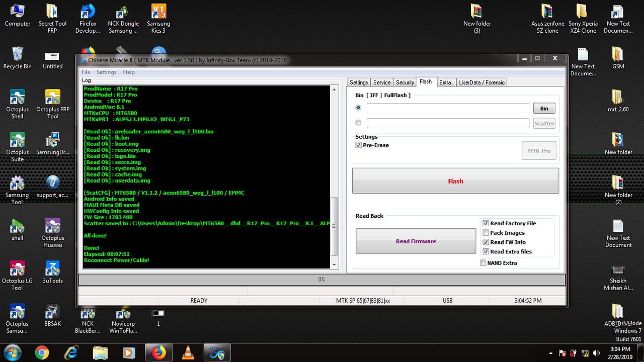This screenshot has height=362, width=644.
Task: Click the MTK-Pro button
Action: pos(539,151)
